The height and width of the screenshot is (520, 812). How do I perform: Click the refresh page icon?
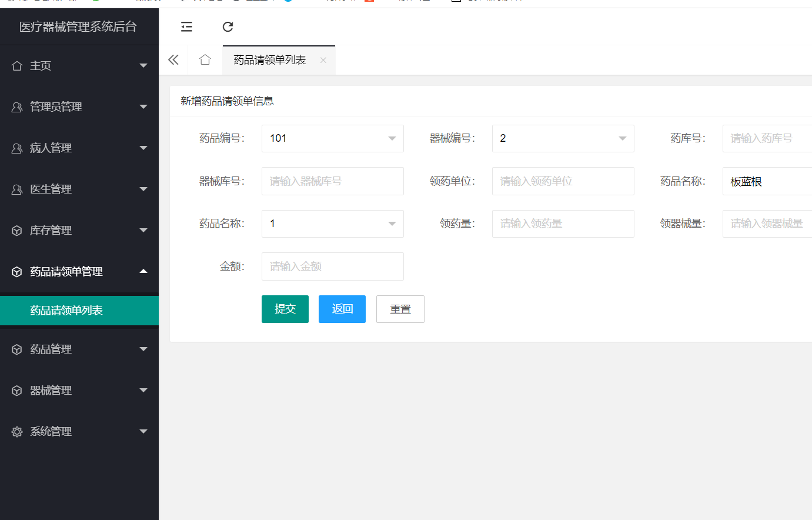click(228, 26)
